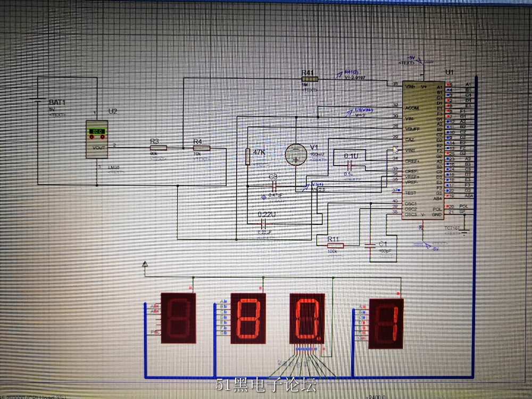The image size is (532, 399).
Task: Click the 0.47uF value under C3
Action: coord(276,195)
